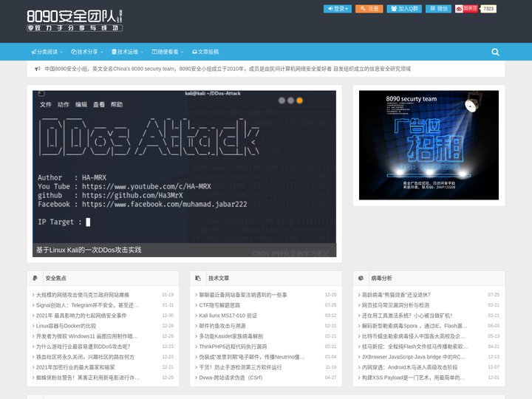The height and width of the screenshot is (399, 532).
Task: Click the date 07-25 beside 熊猫烧香 article
Action: tap(494, 295)
